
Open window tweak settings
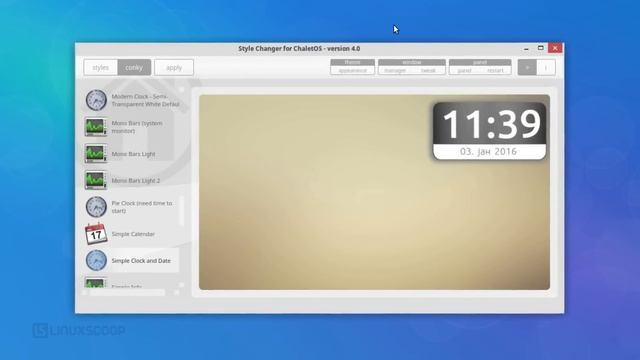coord(428,71)
